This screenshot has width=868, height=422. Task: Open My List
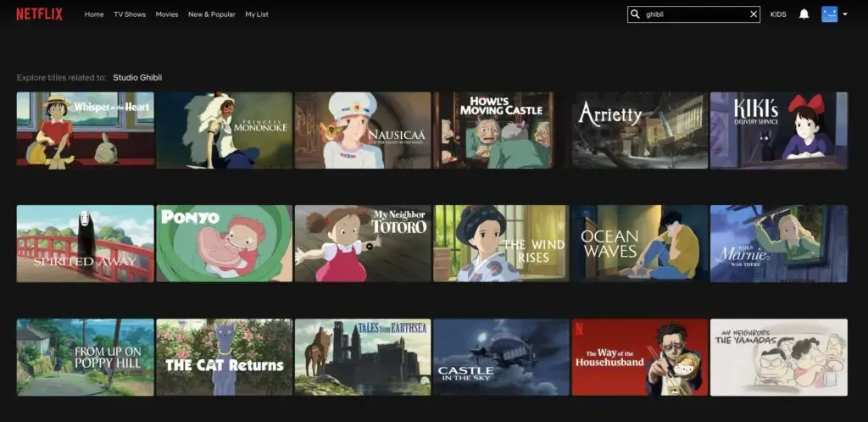257,14
